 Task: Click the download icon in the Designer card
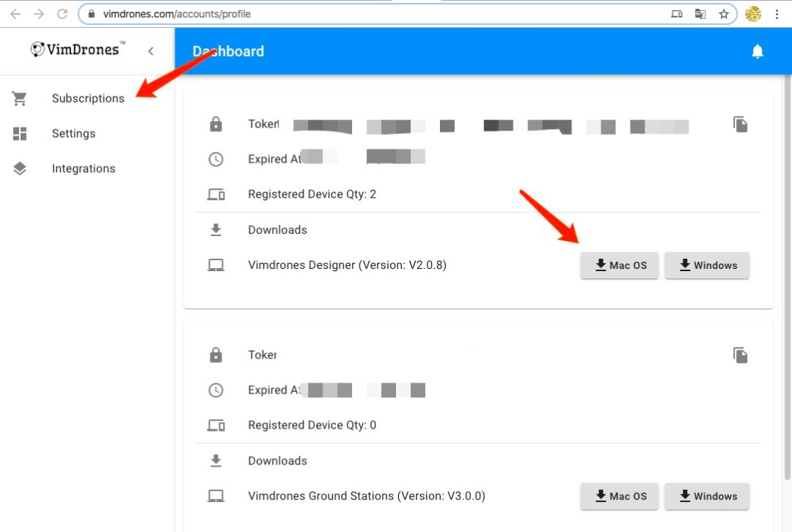216,230
